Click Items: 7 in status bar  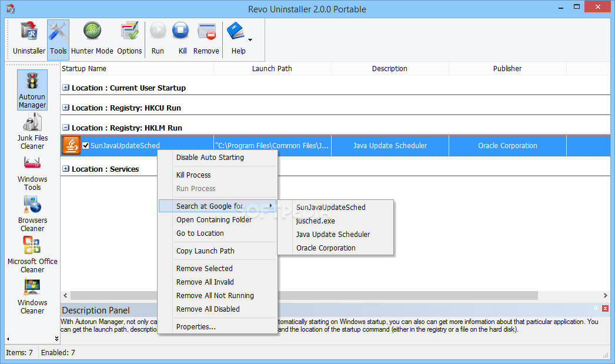(x=19, y=353)
